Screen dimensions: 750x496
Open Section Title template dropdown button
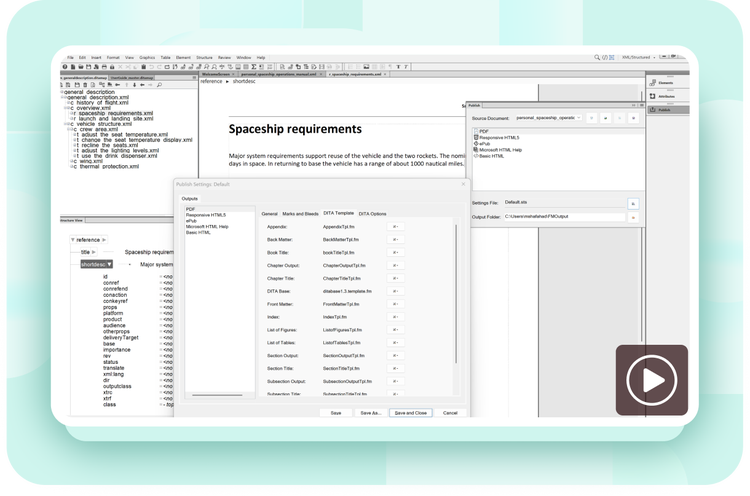tap(396, 369)
